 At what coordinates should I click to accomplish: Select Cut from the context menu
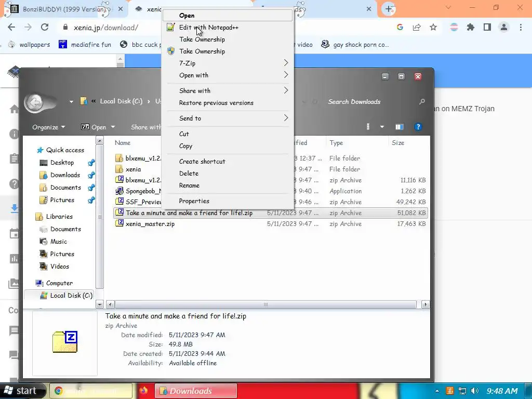point(228,134)
